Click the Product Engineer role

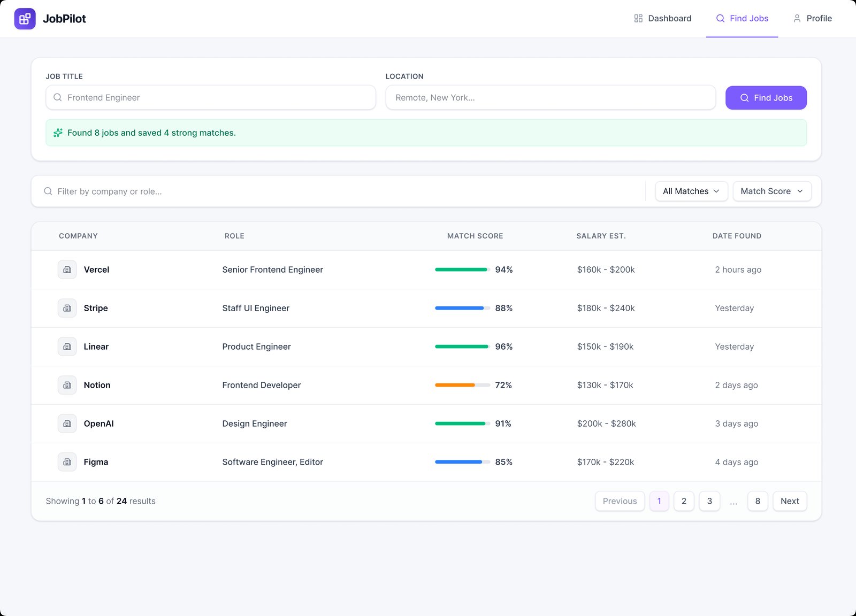point(257,346)
